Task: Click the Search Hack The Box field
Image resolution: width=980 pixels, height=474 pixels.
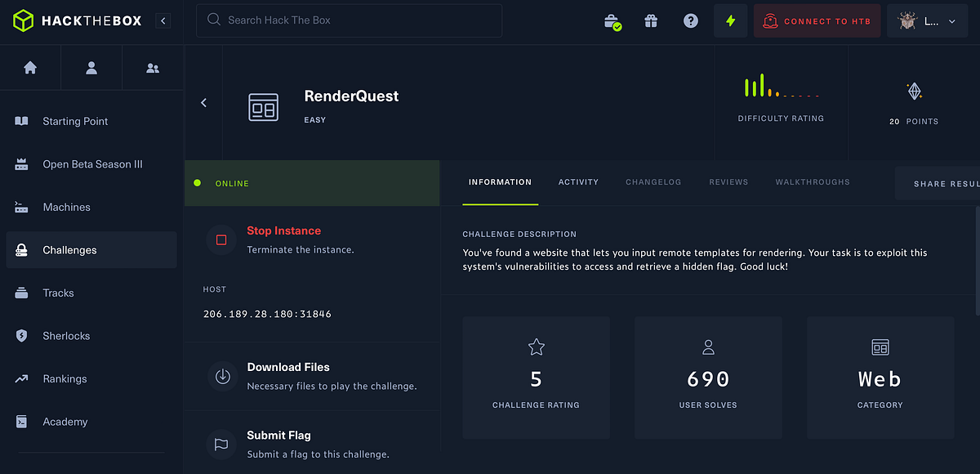Action: pyautogui.click(x=349, y=20)
